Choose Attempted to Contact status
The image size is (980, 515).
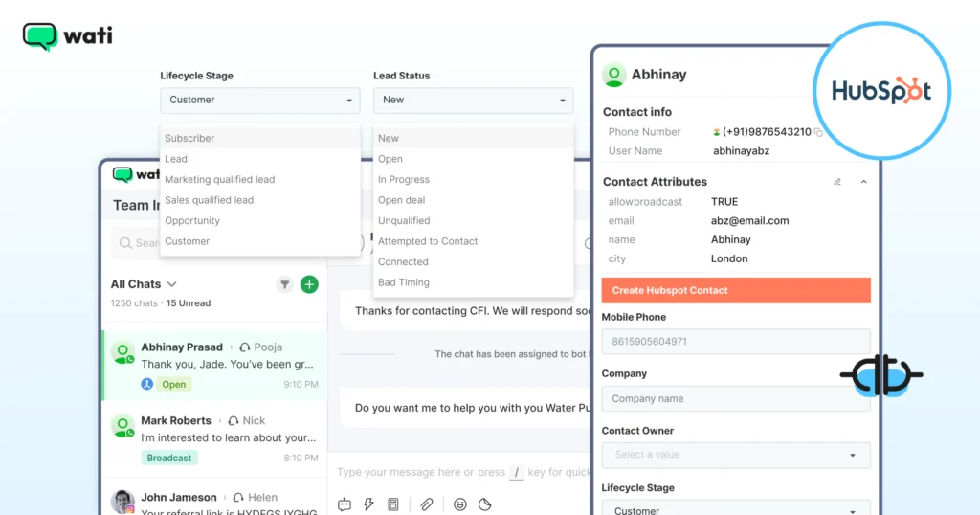point(473,241)
